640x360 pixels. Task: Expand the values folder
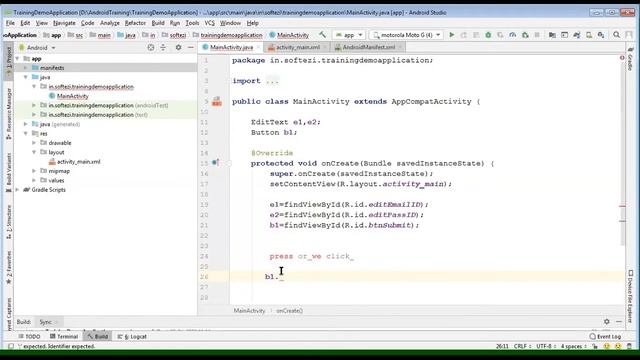coord(34,180)
